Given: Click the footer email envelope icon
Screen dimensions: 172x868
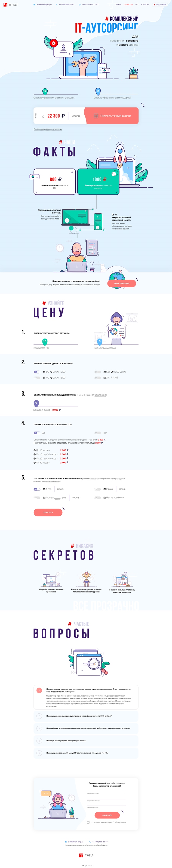Looking at the screenshot, I should (x=66, y=841).
